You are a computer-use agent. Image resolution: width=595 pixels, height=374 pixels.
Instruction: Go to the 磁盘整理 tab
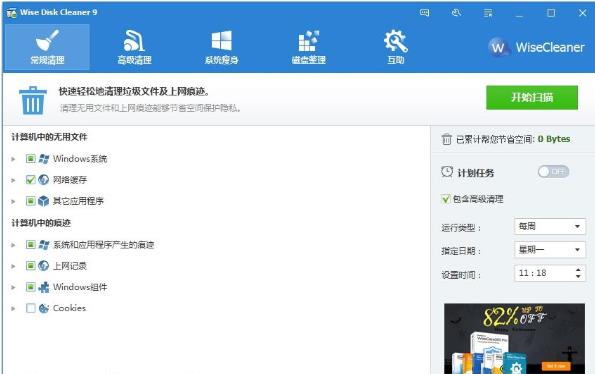[x=309, y=47]
